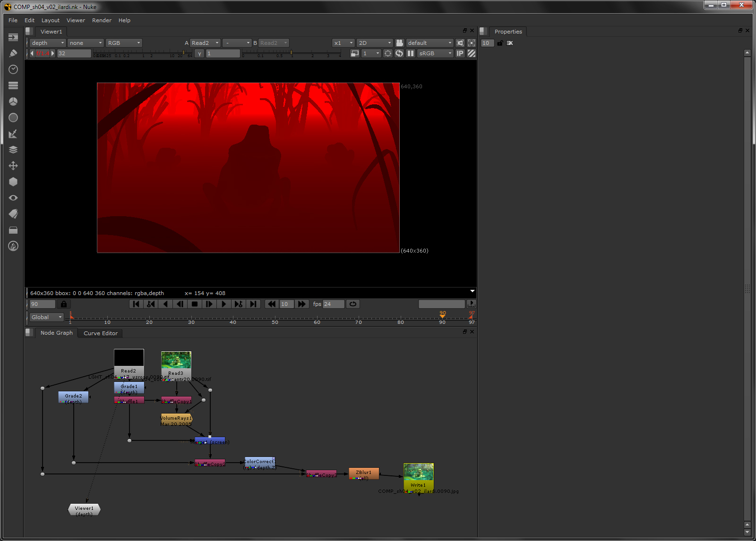Enable the IP input process toggle
Image resolution: width=756 pixels, height=541 pixels.
pyautogui.click(x=459, y=53)
